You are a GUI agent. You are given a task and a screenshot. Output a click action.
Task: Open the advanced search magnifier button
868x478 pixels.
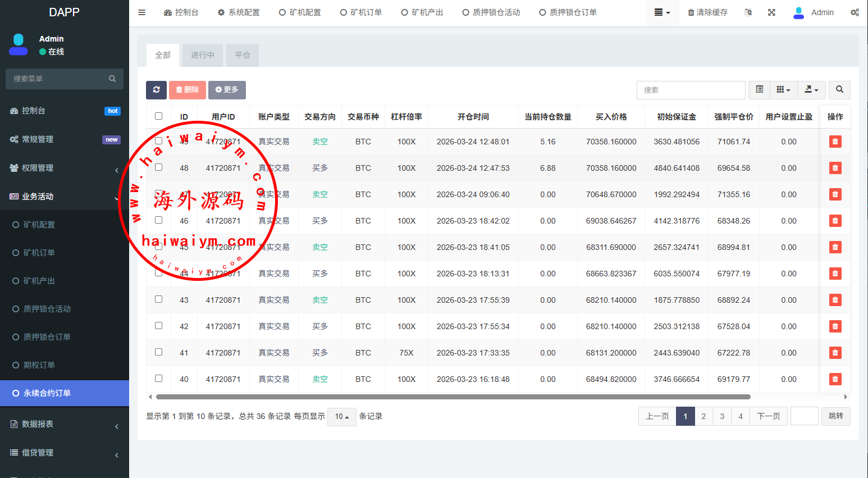click(839, 90)
